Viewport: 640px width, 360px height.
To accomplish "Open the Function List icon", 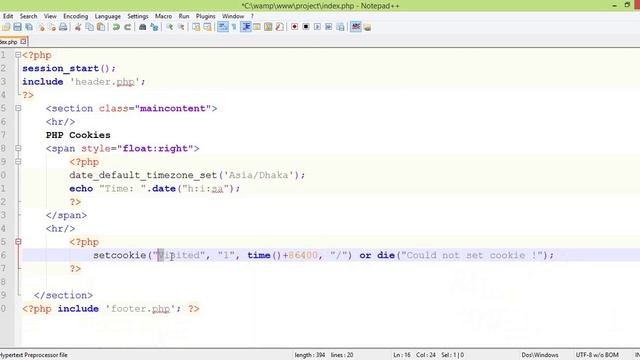I will tap(280, 27).
